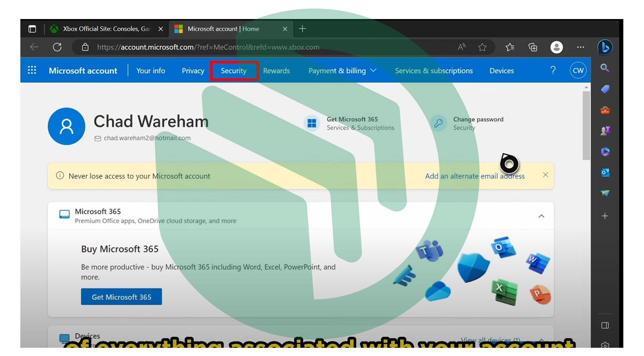Viewport: 644px width, 356px height.
Task: Open the Your info menu item
Action: pyautogui.click(x=151, y=71)
